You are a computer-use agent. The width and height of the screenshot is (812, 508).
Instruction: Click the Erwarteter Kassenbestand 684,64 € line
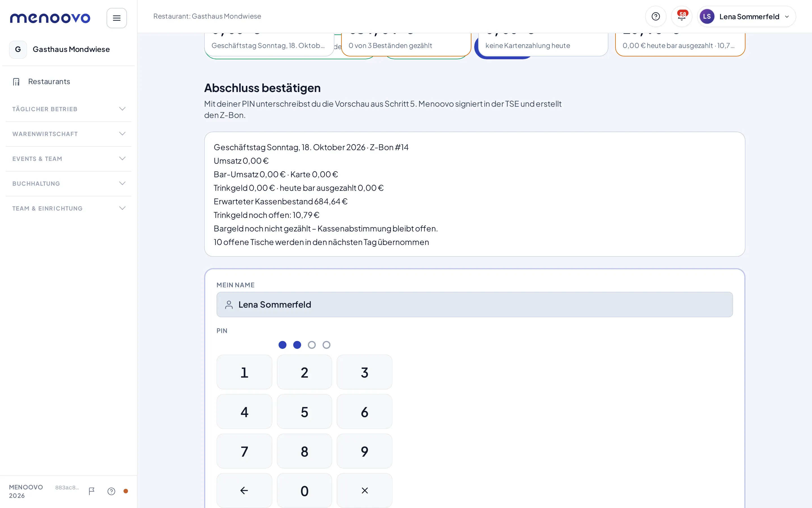[x=281, y=201]
